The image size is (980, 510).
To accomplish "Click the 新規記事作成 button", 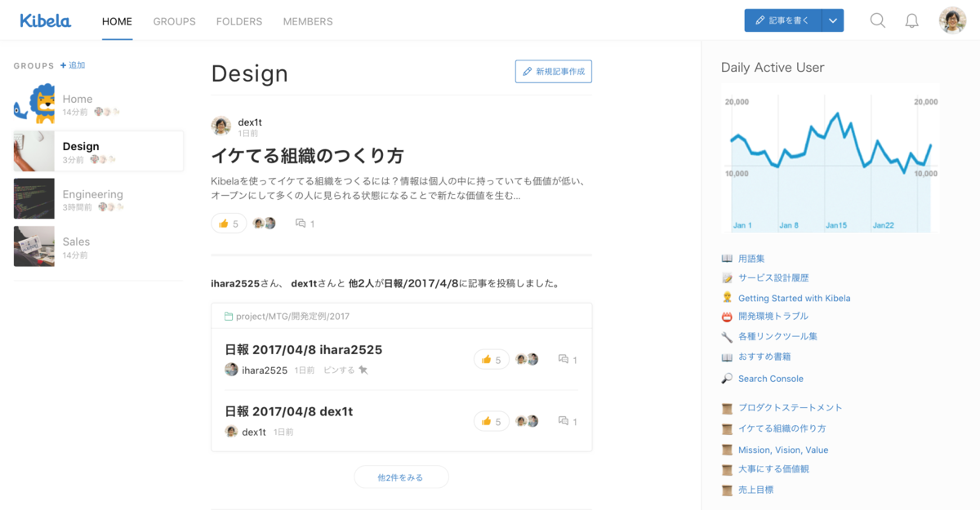I will click(553, 71).
